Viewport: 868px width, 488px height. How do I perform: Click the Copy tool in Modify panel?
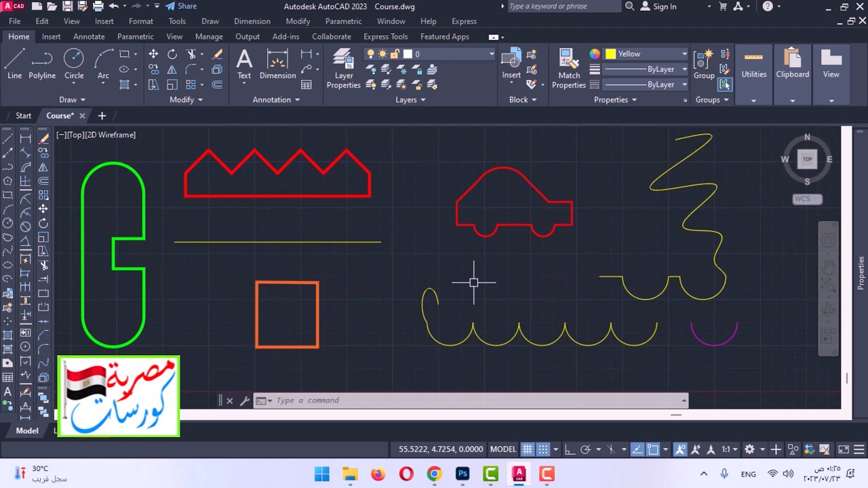153,69
